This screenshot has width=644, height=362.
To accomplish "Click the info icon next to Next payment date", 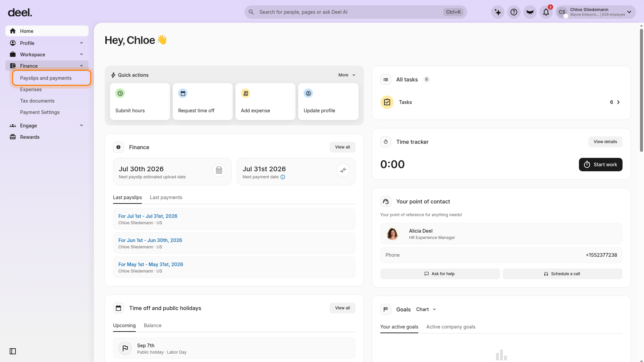I will coord(283,177).
